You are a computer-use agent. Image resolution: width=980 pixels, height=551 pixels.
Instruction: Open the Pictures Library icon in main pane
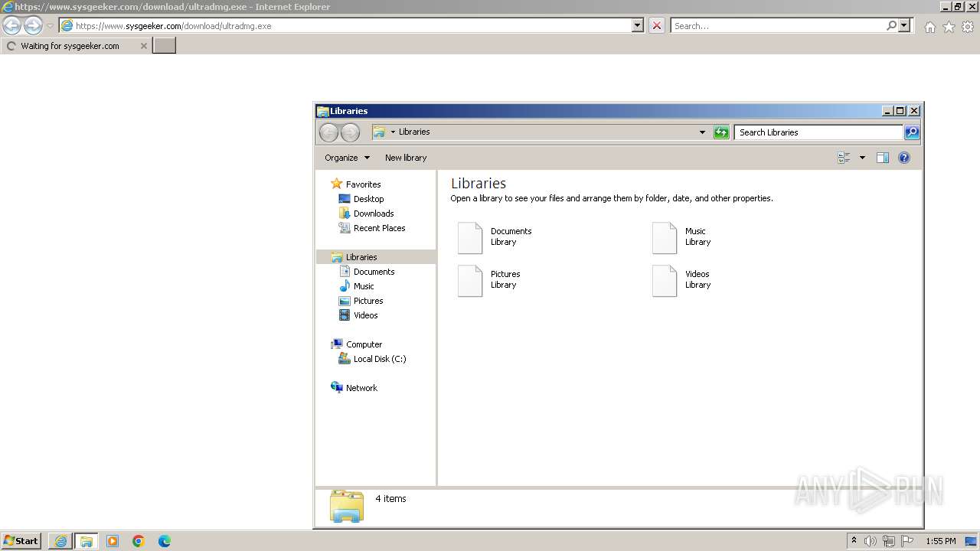470,281
